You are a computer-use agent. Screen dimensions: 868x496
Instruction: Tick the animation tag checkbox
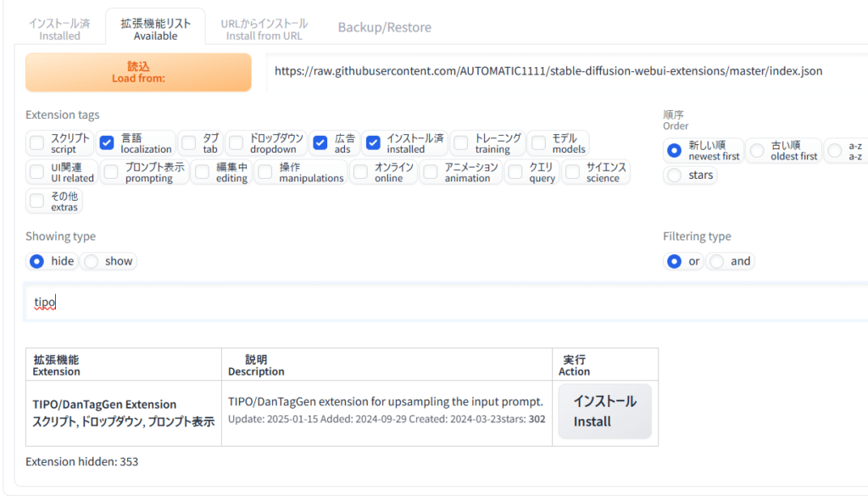click(431, 172)
